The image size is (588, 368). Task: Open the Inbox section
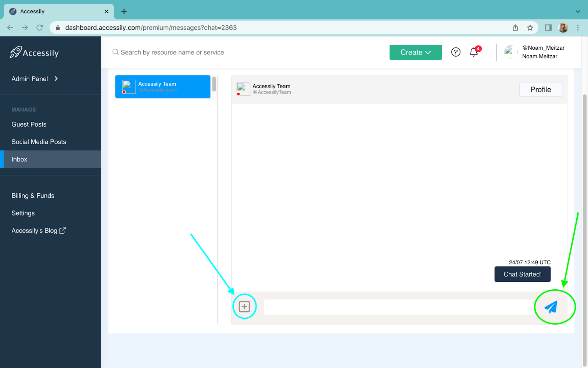point(50,159)
